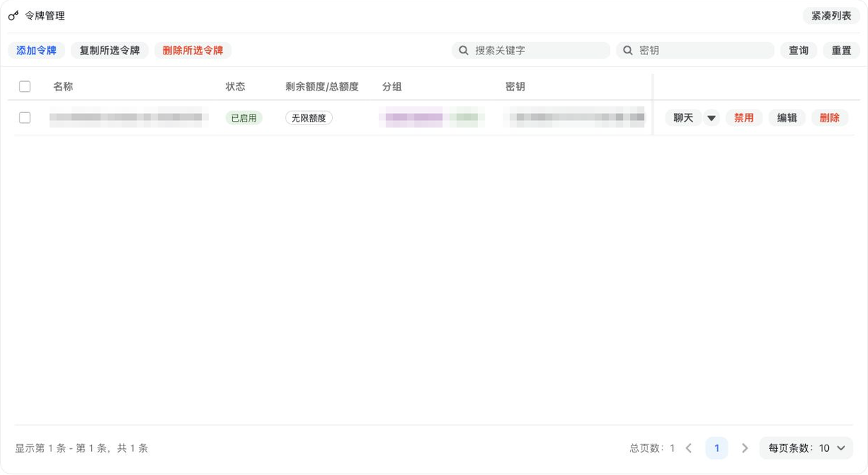This screenshot has width=868, height=475.
Task: Click the 已启用 status tag
Action: click(x=244, y=118)
